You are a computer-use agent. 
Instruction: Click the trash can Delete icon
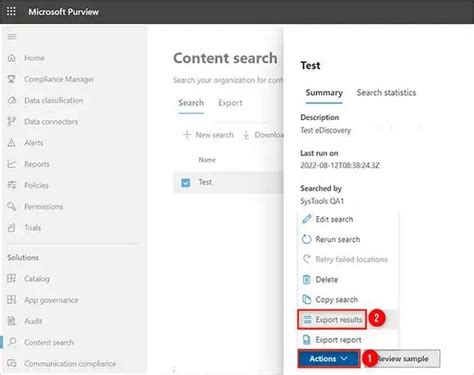(306, 279)
